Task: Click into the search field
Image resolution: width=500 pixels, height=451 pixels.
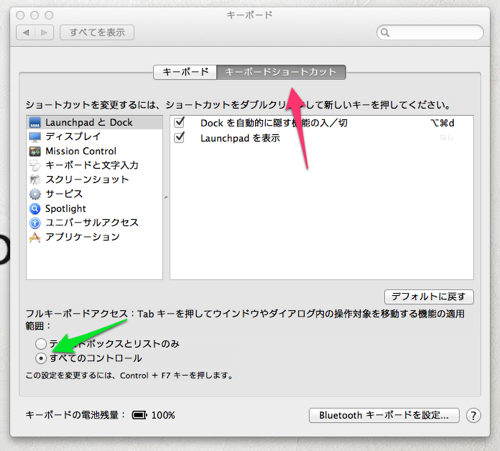Action: (430, 33)
